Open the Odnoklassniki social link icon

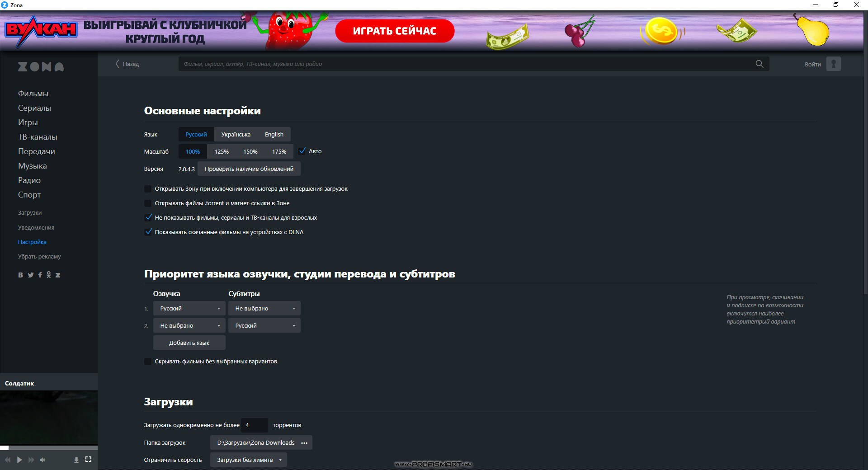coord(48,275)
